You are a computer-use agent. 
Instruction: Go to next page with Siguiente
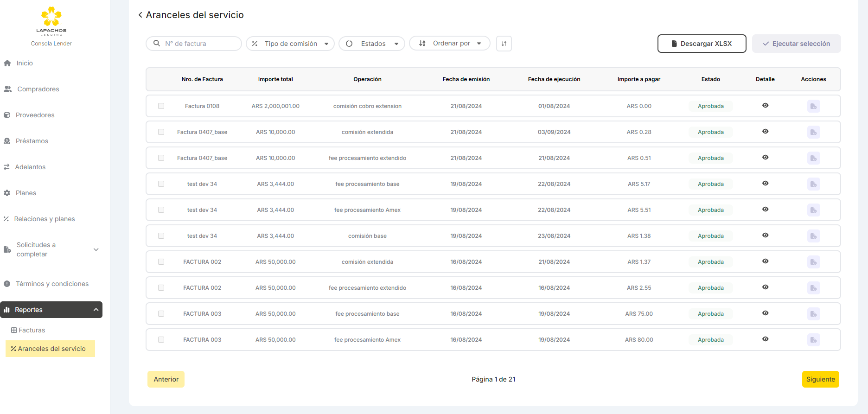(820, 379)
